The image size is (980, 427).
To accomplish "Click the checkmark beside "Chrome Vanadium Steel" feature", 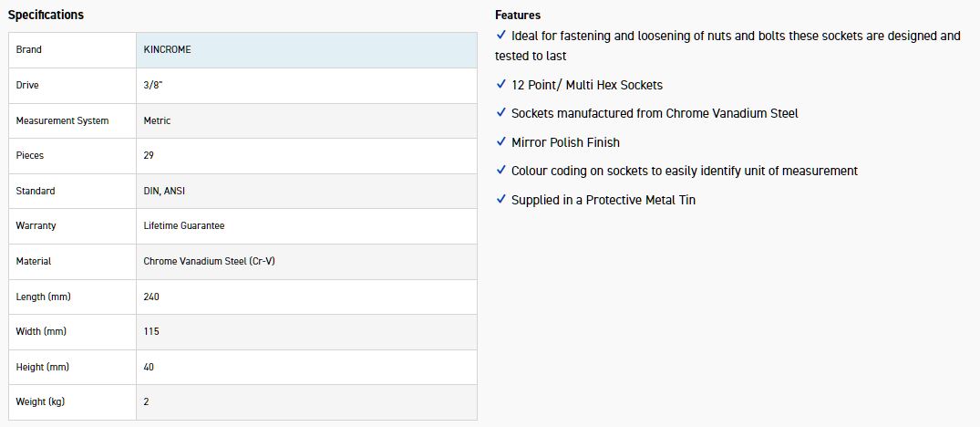I will tap(501, 112).
